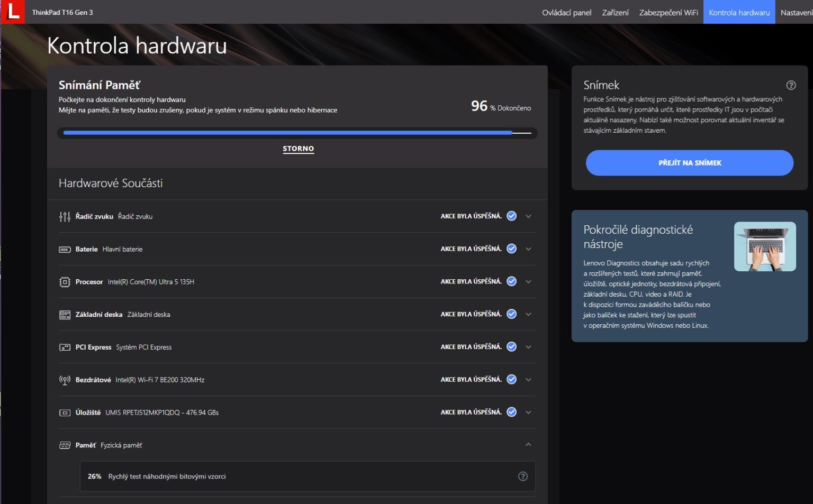Click the success checkmark for Řadič zvuku
Image resolution: width=813 pixels, height=504 pixels.
pos(511,216)
